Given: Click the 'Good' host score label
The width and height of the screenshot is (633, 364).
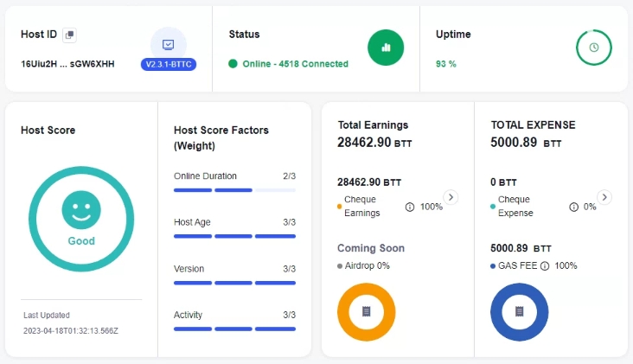Looking at the screenshot, I should tap(81, 241).
